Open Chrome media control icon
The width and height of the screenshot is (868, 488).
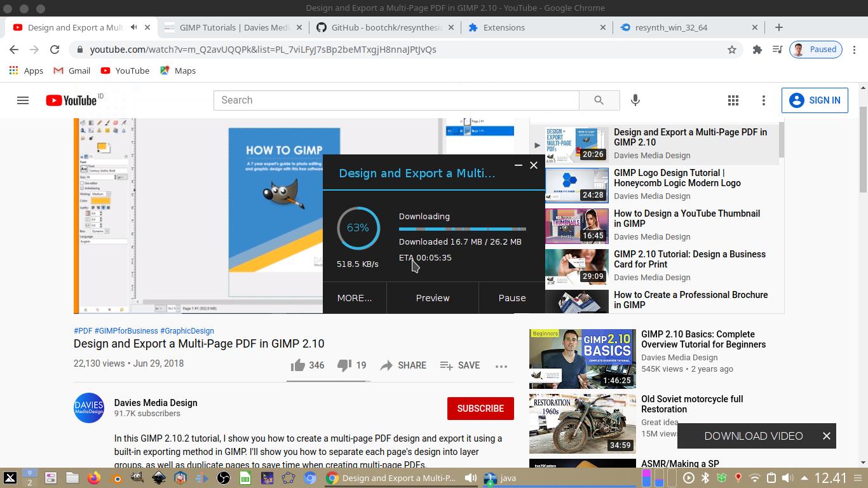(777, 50)
